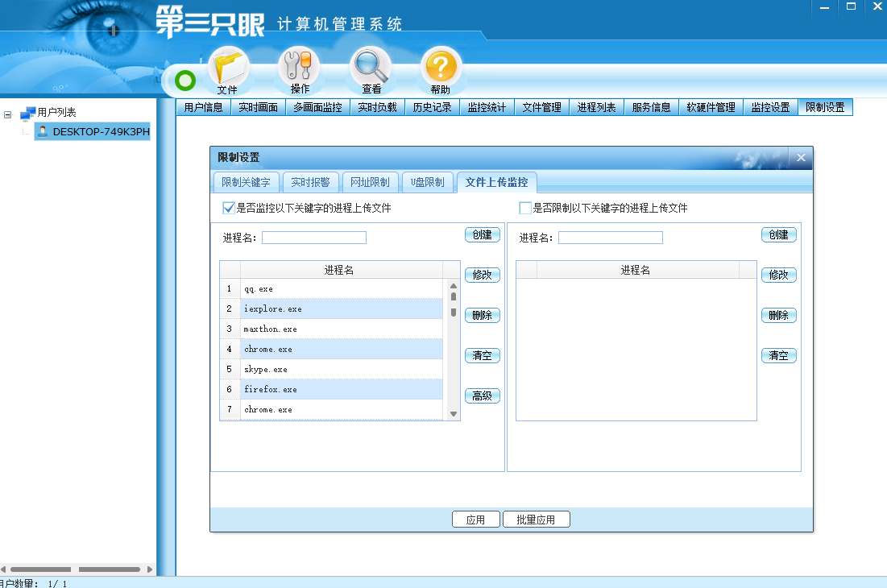
Task: Click down arrow of process list scrollbar
Action: click(453, 414)
